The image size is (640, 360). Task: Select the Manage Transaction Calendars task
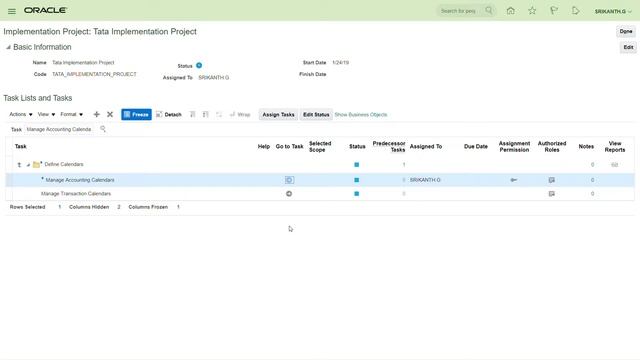76,194
